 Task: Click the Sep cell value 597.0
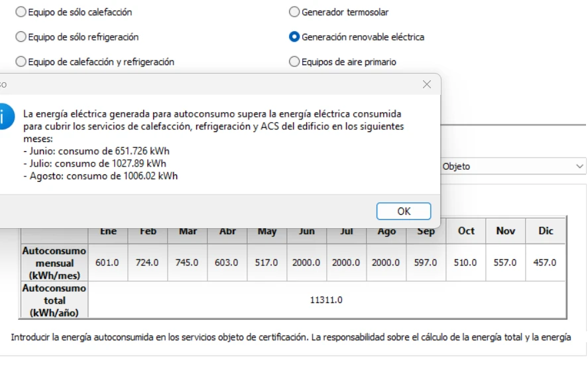426,263
